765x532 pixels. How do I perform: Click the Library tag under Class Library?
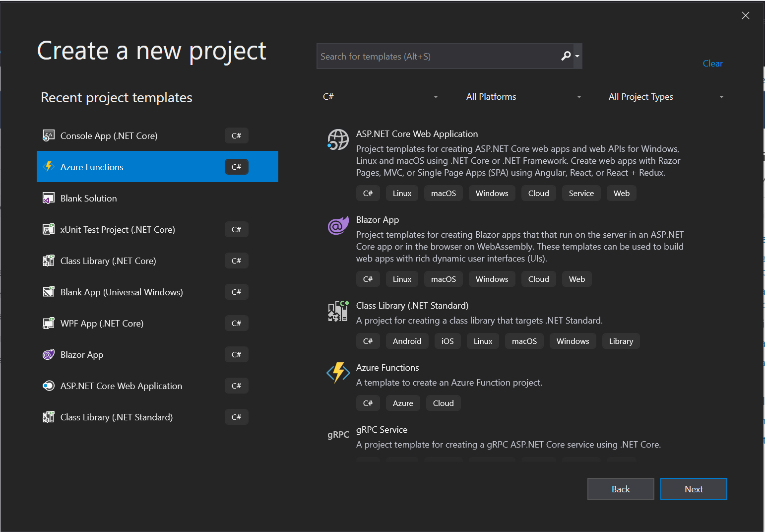(x=621, y=341)
